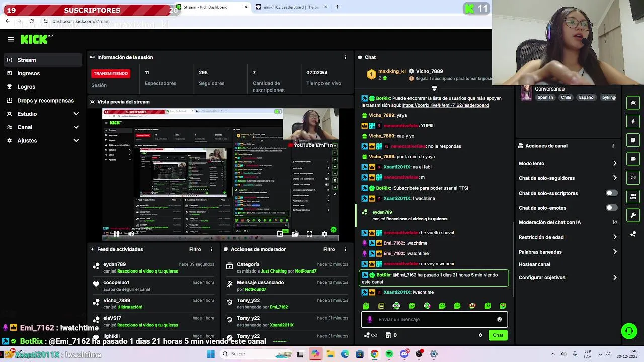Click the Spanish stream tag

pos(545,97)
